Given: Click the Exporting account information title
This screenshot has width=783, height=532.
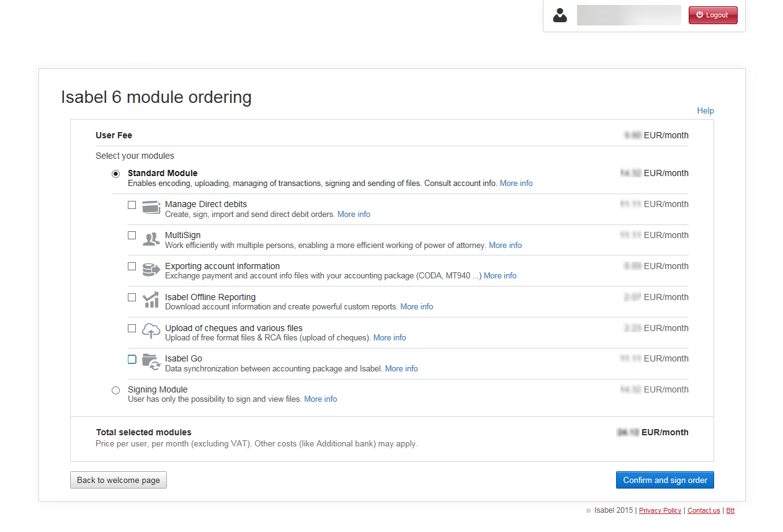Looking at the screenshot, I should tap(222, 266).
